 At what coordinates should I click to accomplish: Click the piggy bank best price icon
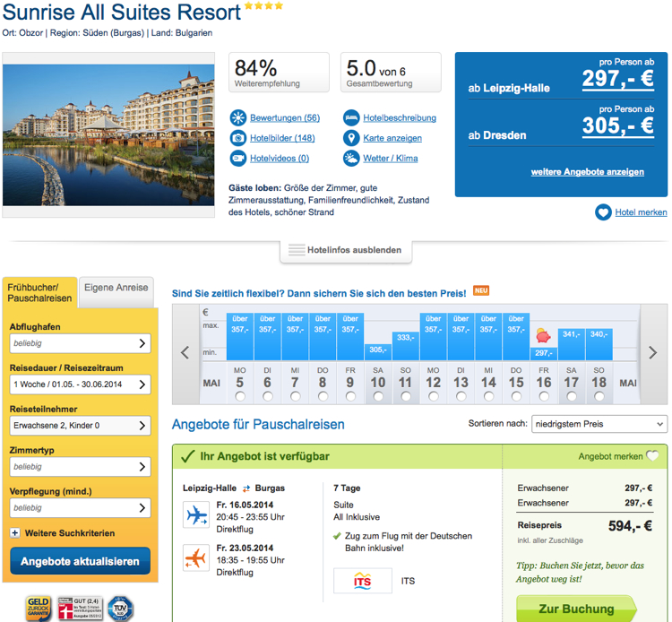coord(543,335)
